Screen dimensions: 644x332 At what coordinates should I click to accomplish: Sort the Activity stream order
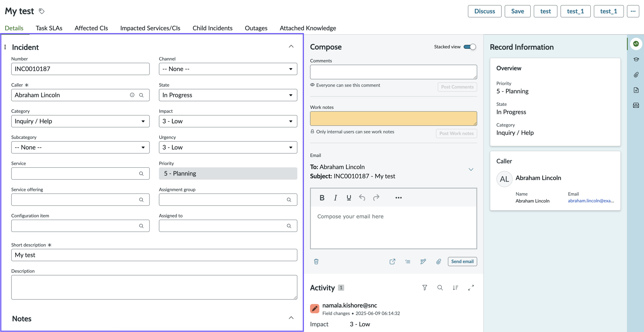pyautogui.click(x=456, y=288)
